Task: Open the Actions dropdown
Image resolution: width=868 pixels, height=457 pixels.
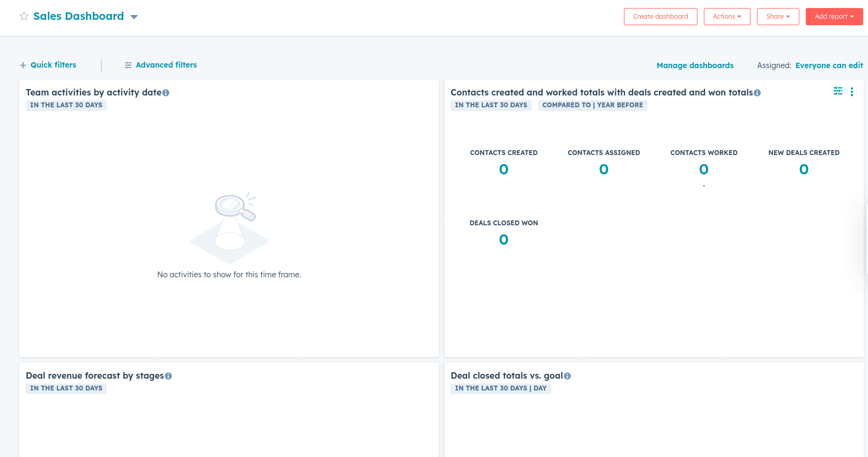Action: tap(727, 17)
